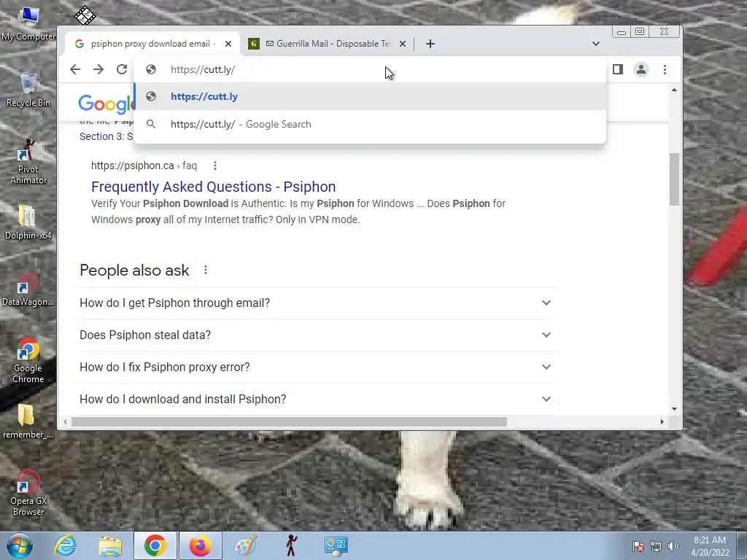
Task: Open the Windows Start menu orb
Action: point(20,545)
